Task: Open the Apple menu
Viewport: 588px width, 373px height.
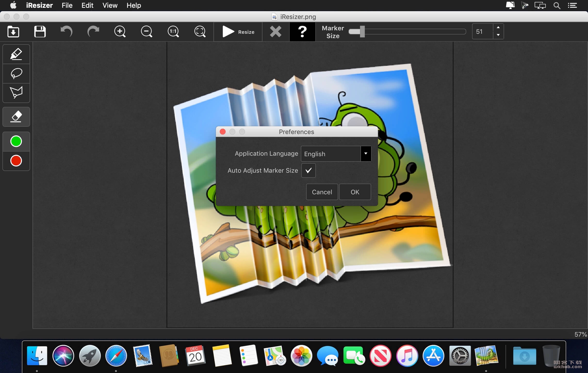Action: pos(13,5)
